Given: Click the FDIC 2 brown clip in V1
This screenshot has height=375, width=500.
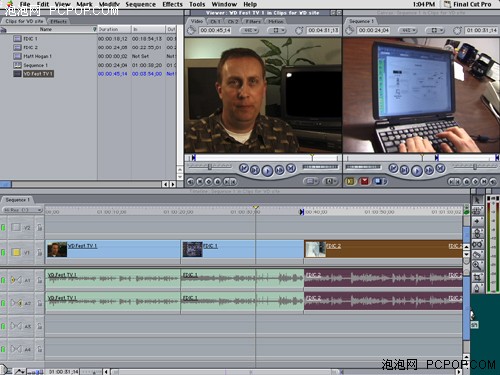Looking at the screenshot, I should pos(383,249).
